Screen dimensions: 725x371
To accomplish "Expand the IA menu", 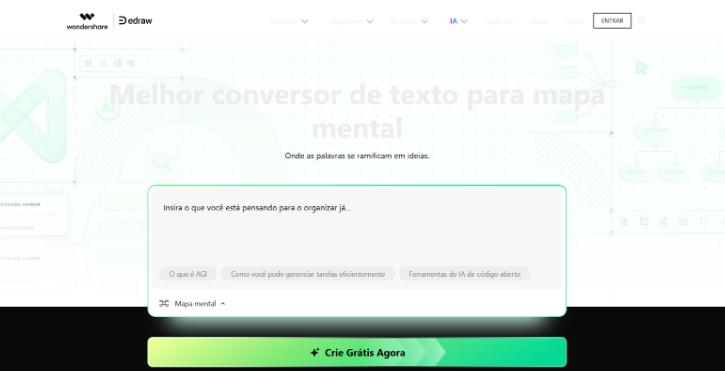I will pos(459,21).
